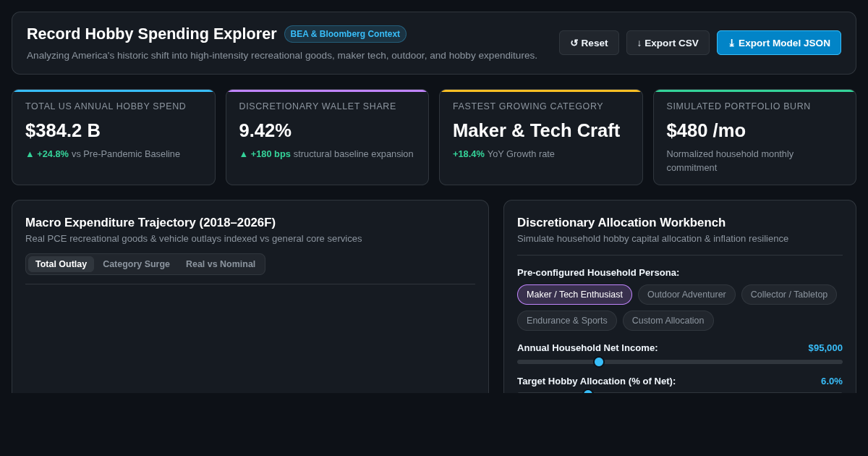Screen dimensions: 868x456
Task: Export data with Export CSV button
Action: 668,43
